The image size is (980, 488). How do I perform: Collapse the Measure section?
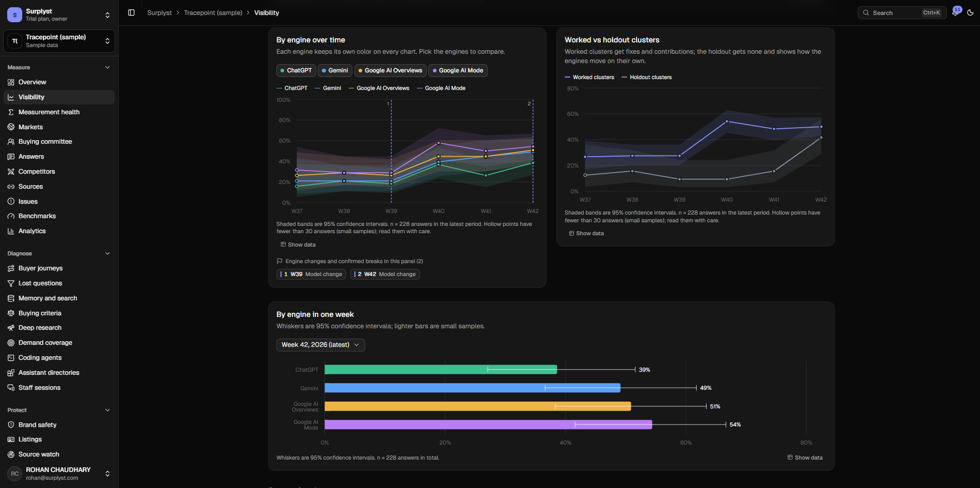click(x=59, y=68)
